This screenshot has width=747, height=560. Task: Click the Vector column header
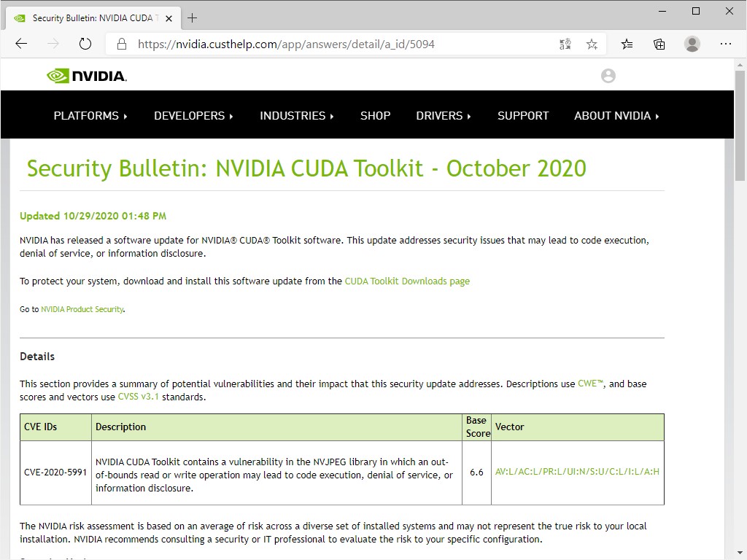click(x=578, y=427)
